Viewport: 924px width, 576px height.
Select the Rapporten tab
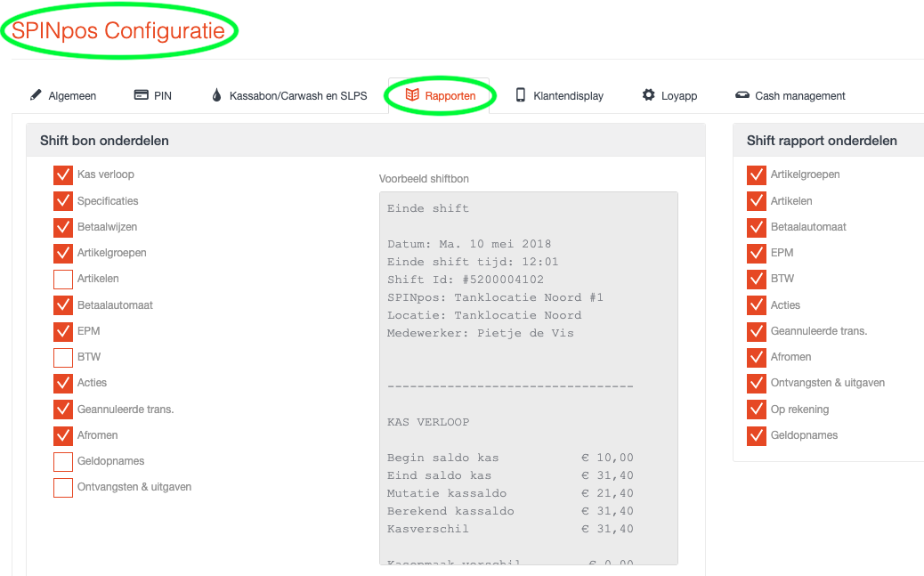point(441,95)
